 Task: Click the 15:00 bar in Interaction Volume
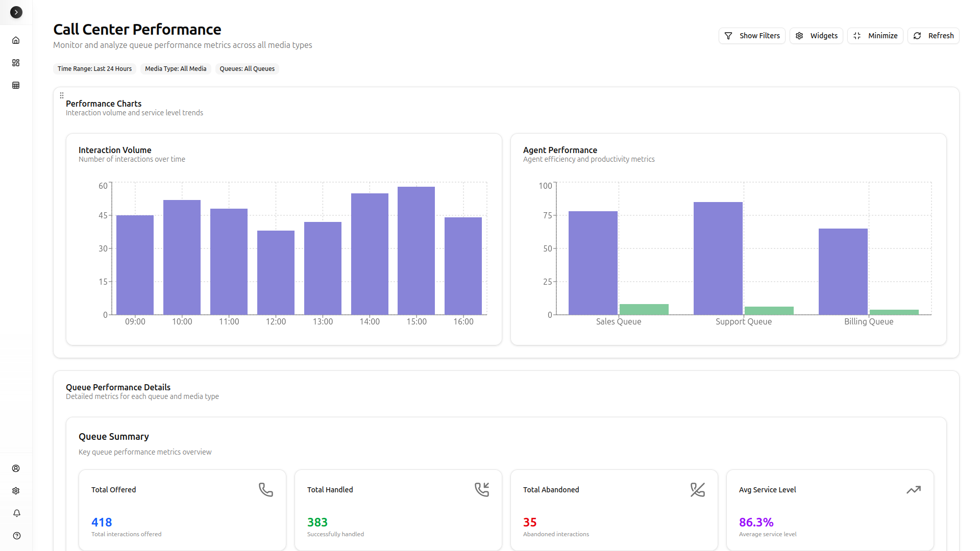(x=416, y=251)
